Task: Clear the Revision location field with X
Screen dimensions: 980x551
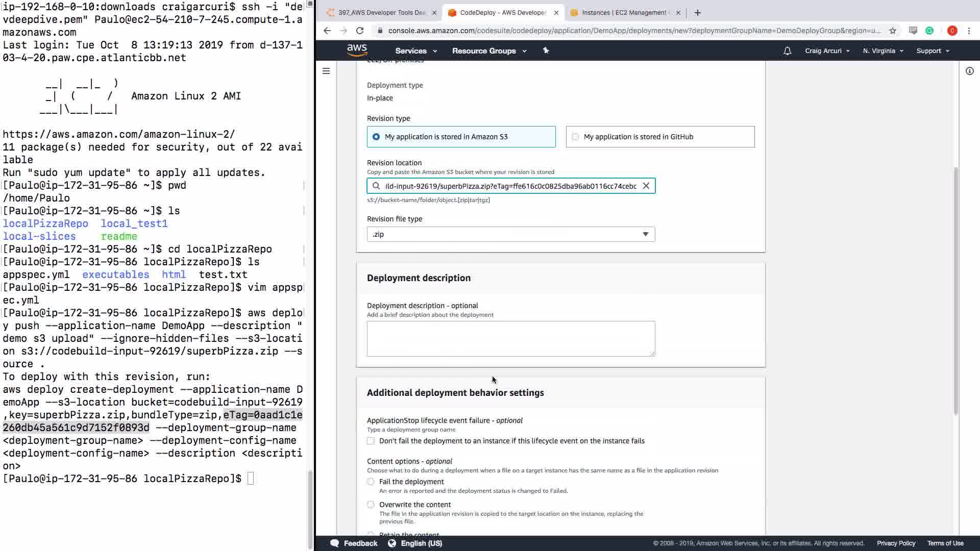Action: [x=646, y=186]
